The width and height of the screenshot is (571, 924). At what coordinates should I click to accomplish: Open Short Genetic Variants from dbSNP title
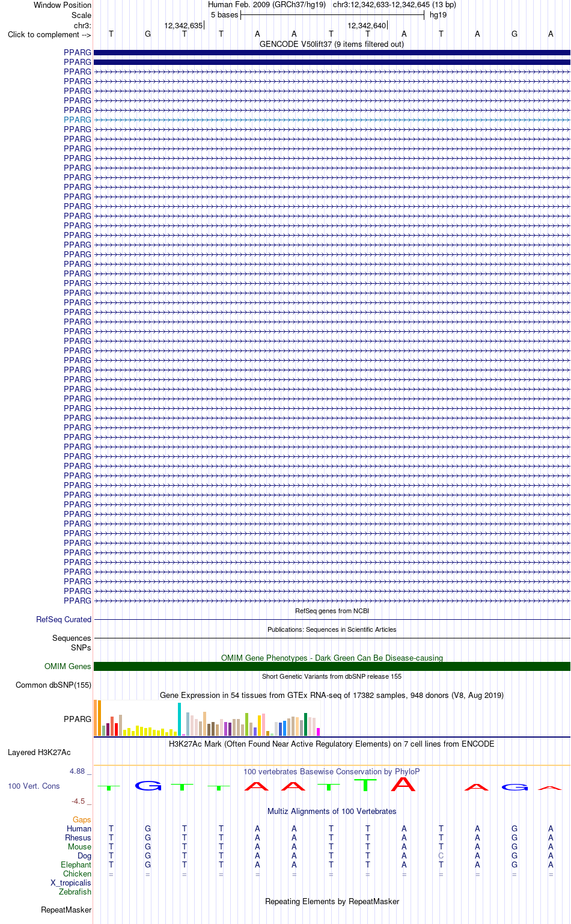332,676
